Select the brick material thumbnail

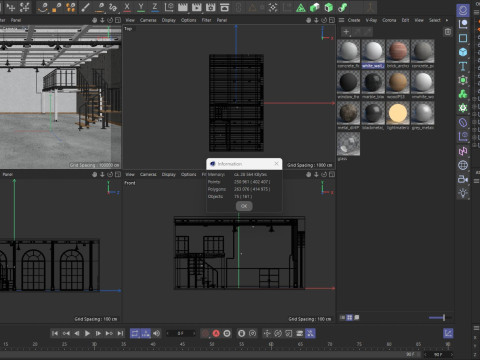point(398,51)
